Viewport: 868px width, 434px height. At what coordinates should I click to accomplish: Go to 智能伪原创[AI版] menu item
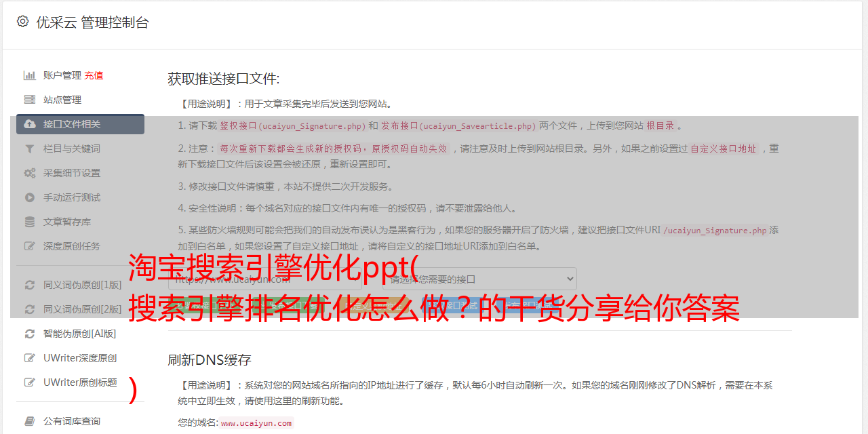tap(80, 334)
